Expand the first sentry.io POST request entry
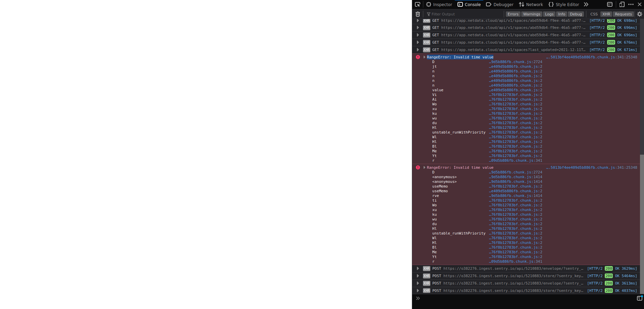 pos(418,268)
